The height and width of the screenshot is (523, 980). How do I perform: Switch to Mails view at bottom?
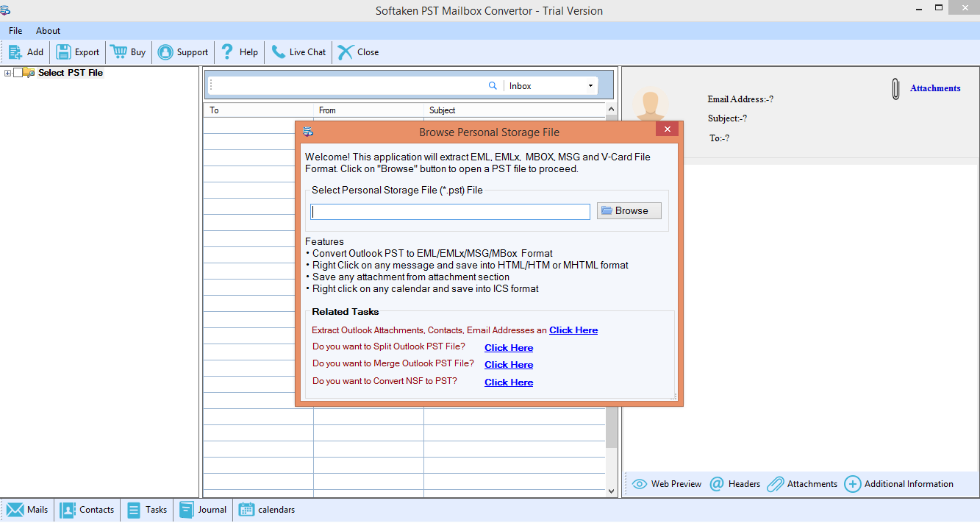coord(27,510)
